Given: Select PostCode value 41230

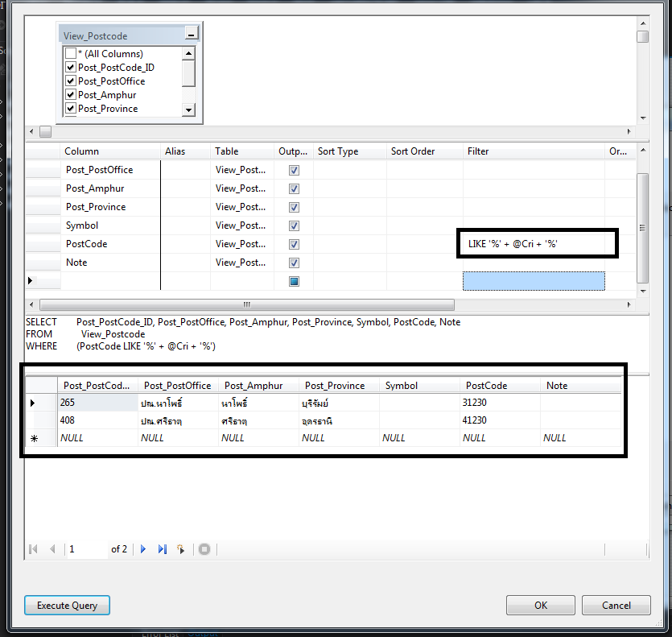Looking at the screenshot, I should click(500, 420).
